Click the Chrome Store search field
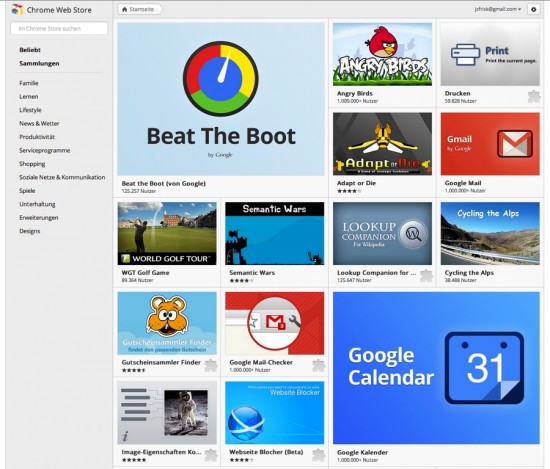550x469 pixels. (59, 28)
